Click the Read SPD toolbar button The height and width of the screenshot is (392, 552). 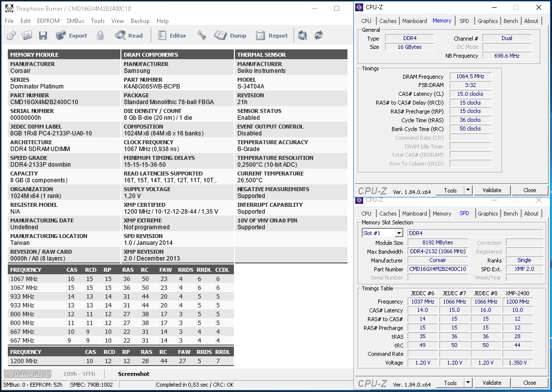pyautogui.click(x=129, y=36)
